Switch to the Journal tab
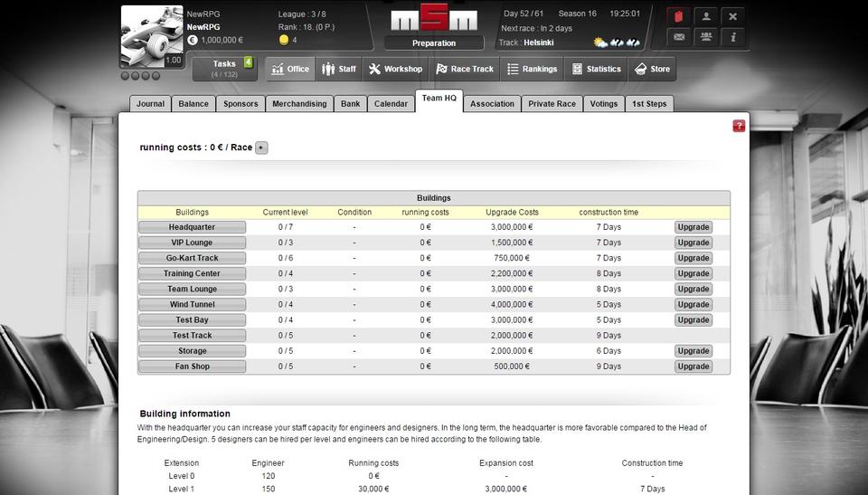 point(151,104)
